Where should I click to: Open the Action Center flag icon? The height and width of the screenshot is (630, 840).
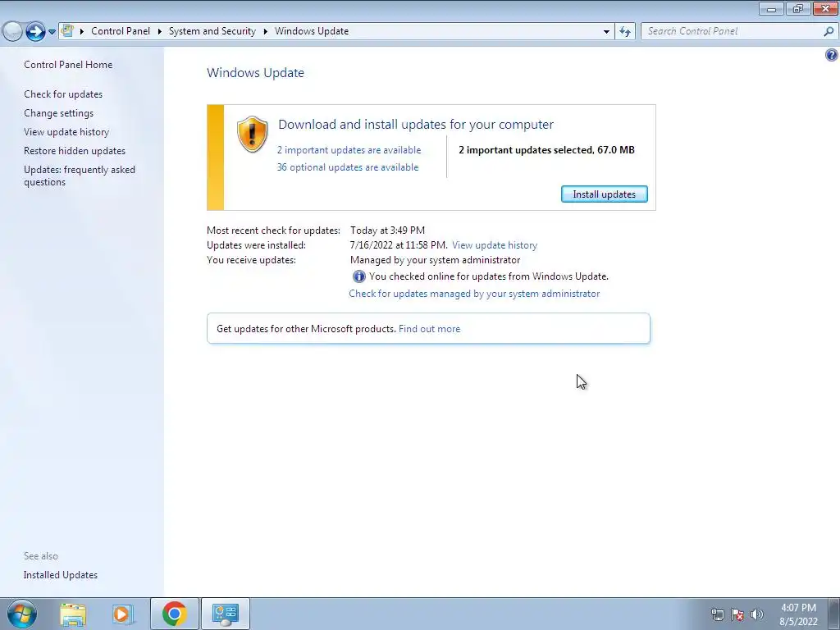coord(737,614)
